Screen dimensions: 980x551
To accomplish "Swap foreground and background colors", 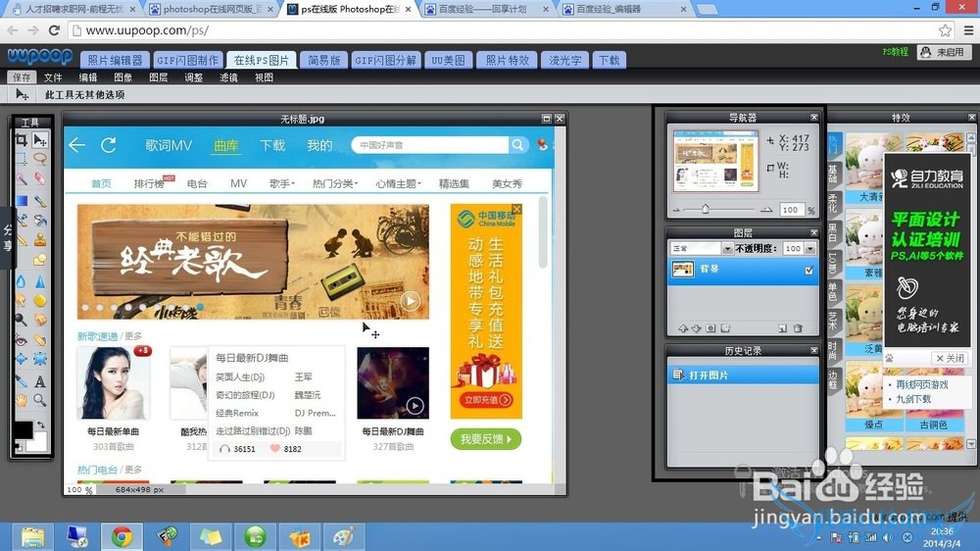I will [x=40, y=426].
